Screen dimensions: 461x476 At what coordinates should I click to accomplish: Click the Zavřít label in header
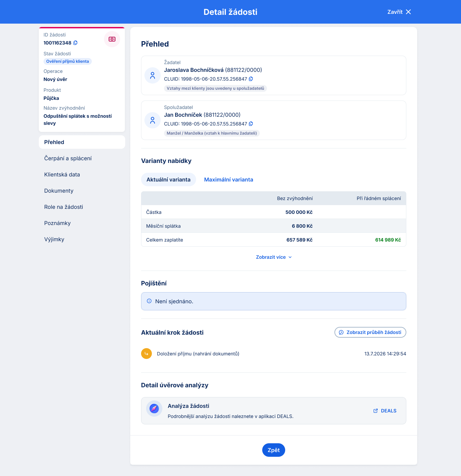click(395, 12)
